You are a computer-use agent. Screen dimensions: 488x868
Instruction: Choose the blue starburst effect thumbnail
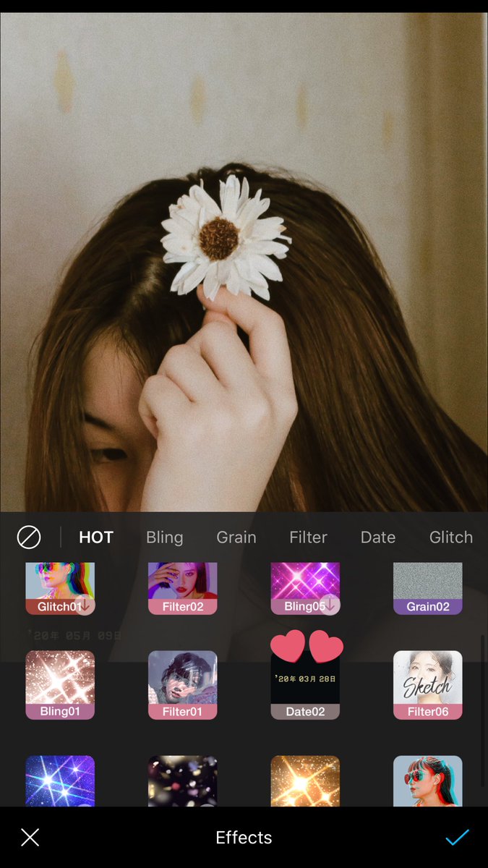pos(60,781)
